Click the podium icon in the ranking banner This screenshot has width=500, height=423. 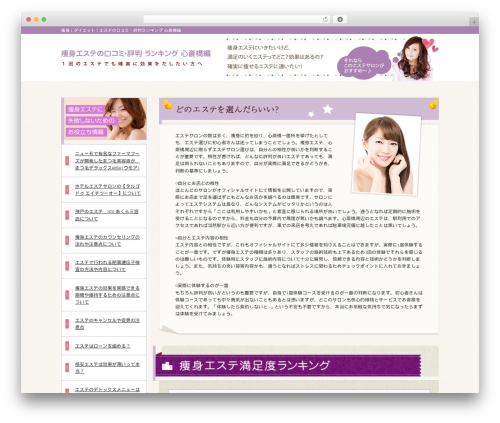(167, 366)
